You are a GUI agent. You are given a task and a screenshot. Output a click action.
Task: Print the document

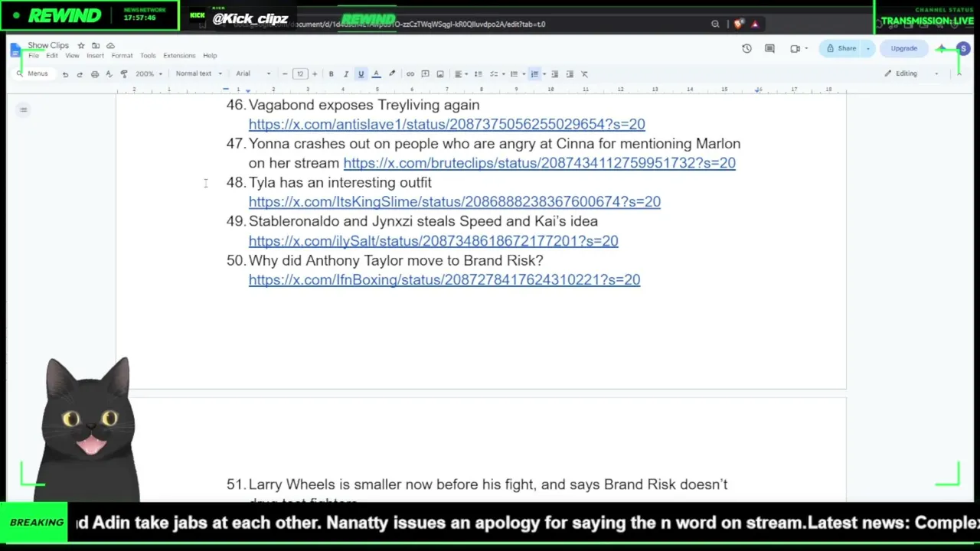94,74
